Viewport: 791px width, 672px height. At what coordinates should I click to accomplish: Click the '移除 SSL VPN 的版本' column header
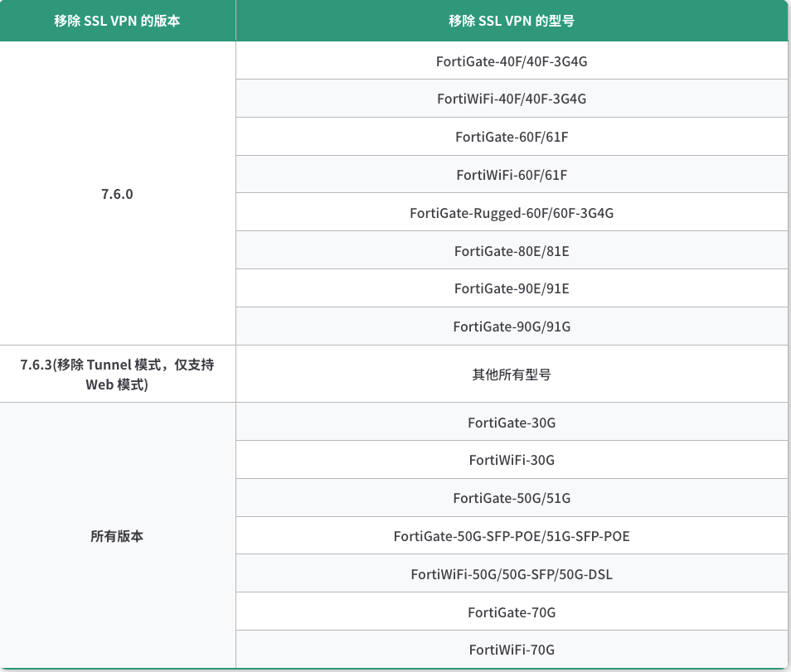(117, 21)
